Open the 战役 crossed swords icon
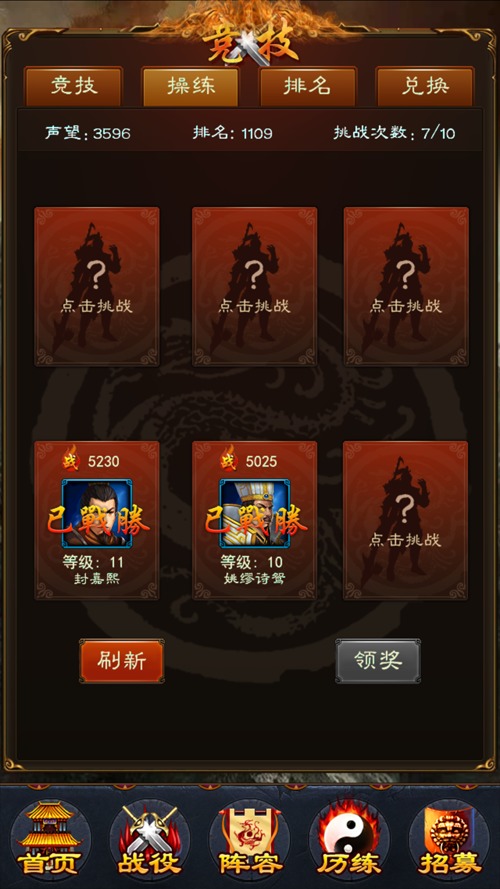Image resolution: width=500 pixels, height=889 pixels. pos(150,837)
